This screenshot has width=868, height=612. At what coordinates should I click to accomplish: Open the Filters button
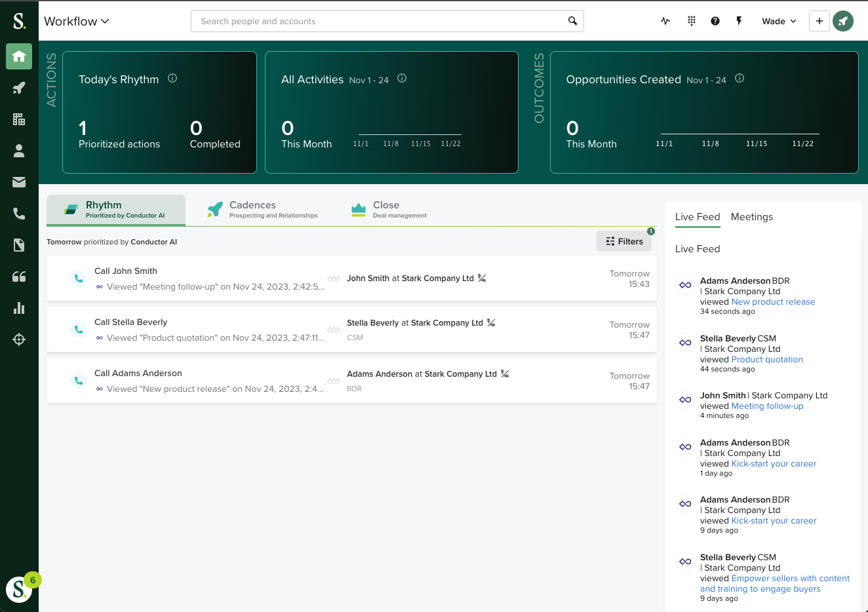[624, 241]
